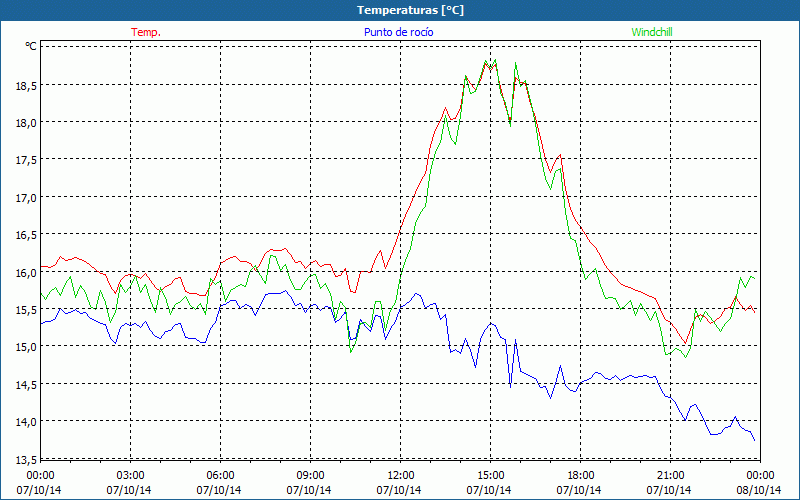Click the 07/10/14 date under 03:00

click(x=129, y=490)
